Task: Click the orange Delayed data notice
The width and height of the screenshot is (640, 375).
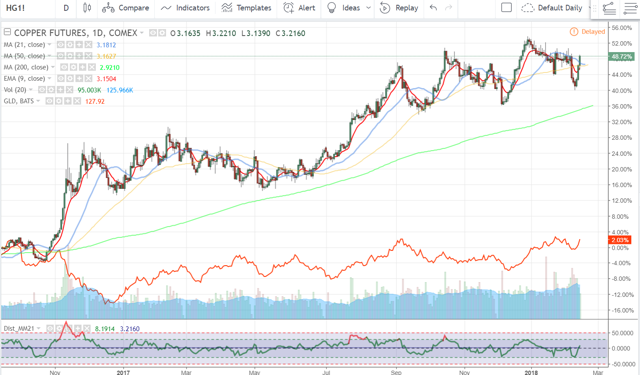Action: (x=587, y=31)
